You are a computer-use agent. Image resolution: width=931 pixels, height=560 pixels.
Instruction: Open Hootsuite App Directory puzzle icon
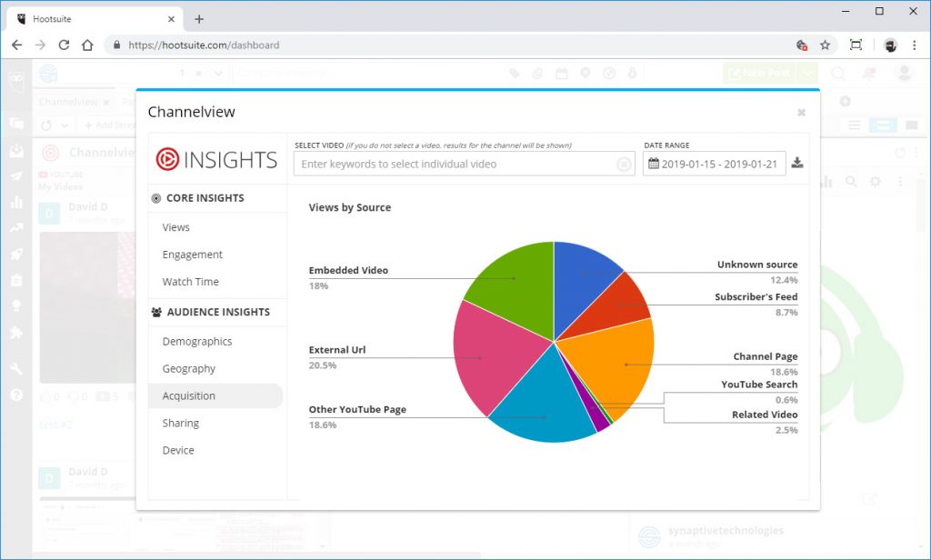pos(16,332)
